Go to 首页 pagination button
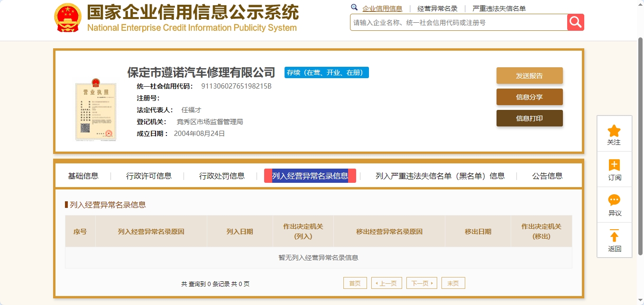644x305 pixels. pyautogui.click(x=355, y=283)
